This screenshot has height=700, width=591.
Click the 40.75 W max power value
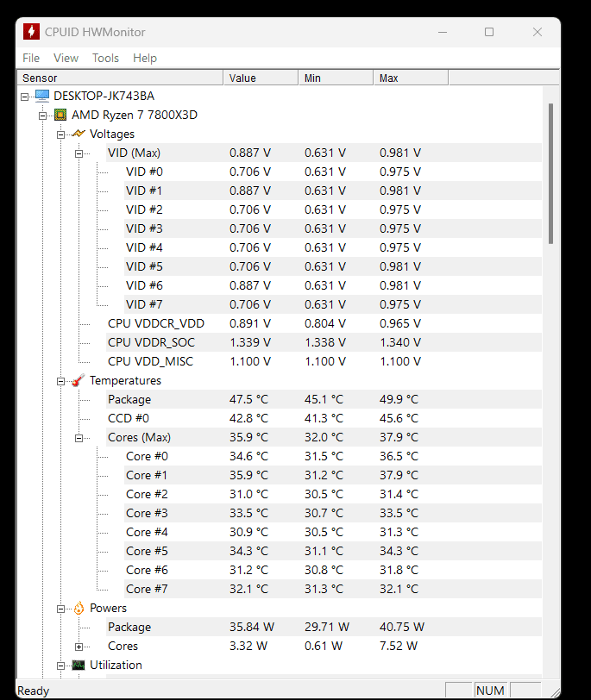point(402,628)
